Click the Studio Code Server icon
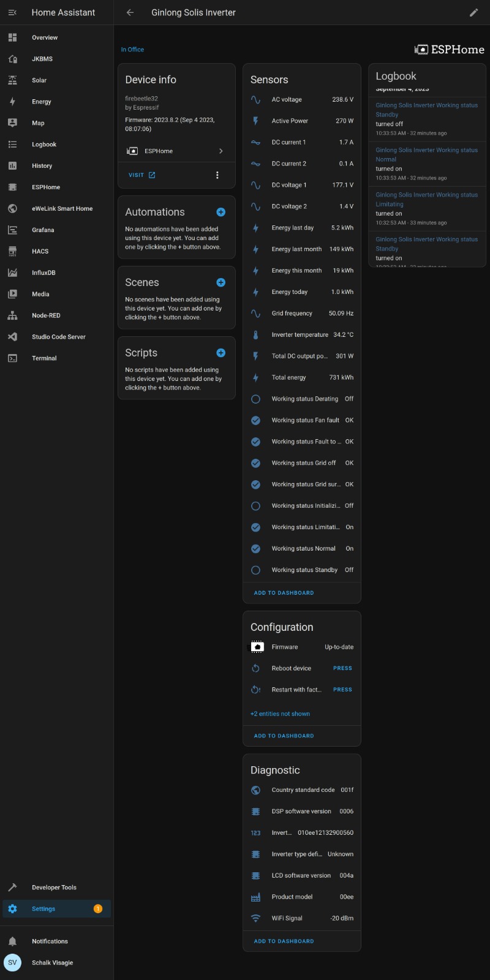 [x=12, y=337]
